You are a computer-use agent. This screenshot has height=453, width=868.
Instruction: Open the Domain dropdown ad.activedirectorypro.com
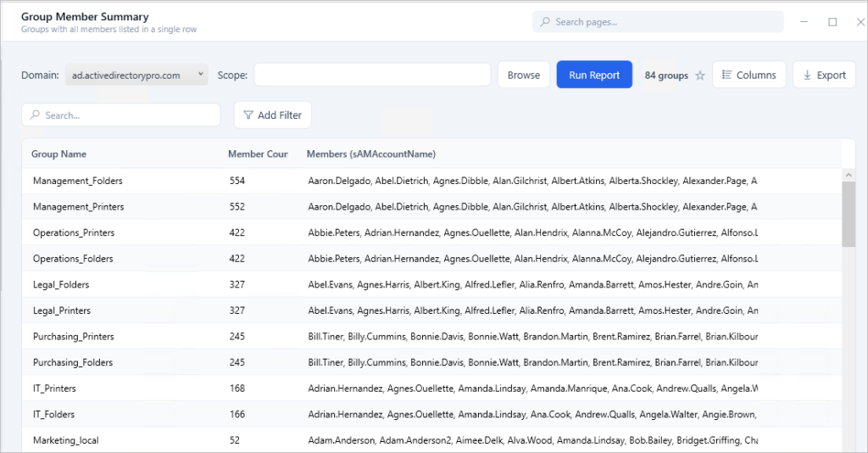point(136,75)
